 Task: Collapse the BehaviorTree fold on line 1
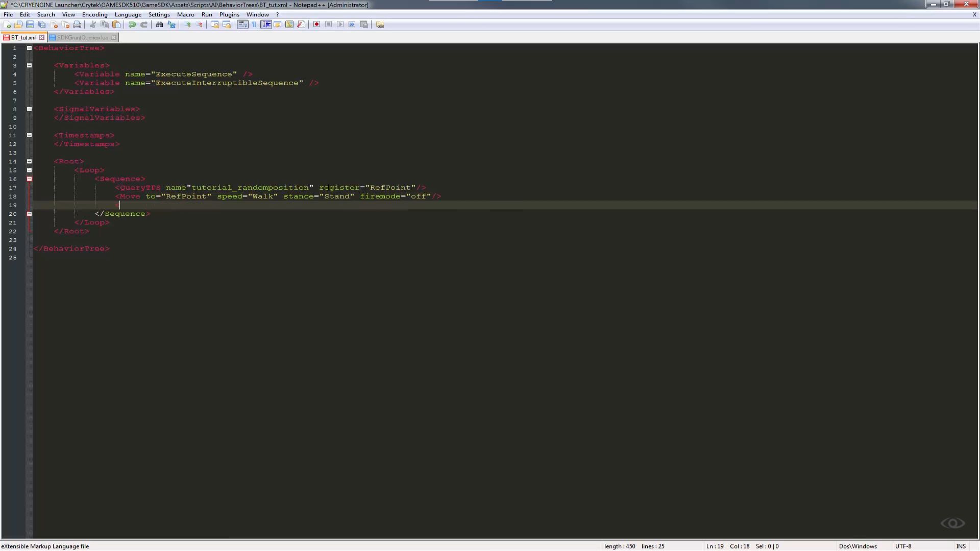pyautogui.click(x=29, y=48)
